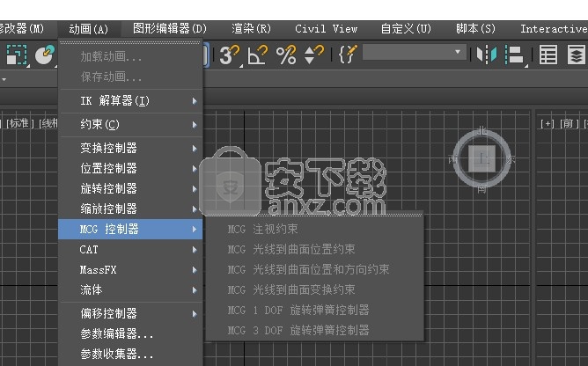Choose 参数编辑器... menu entry
Image resolution: width=588 pixels, height=366 pixels.
[130, 333]
